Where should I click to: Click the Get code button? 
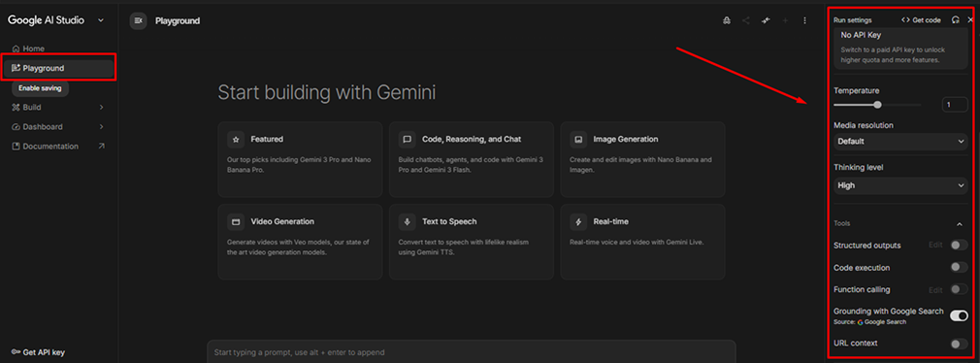click(x=921, y=20)
